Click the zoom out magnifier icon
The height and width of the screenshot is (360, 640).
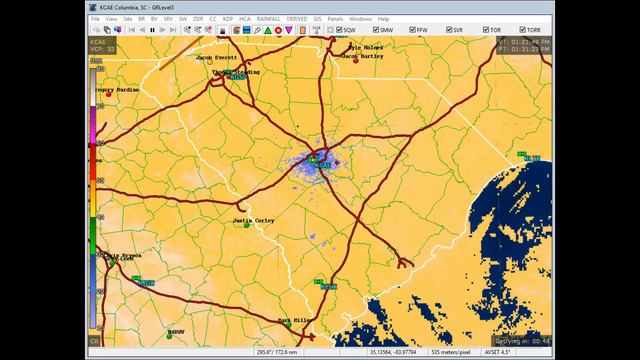(198, 30)
